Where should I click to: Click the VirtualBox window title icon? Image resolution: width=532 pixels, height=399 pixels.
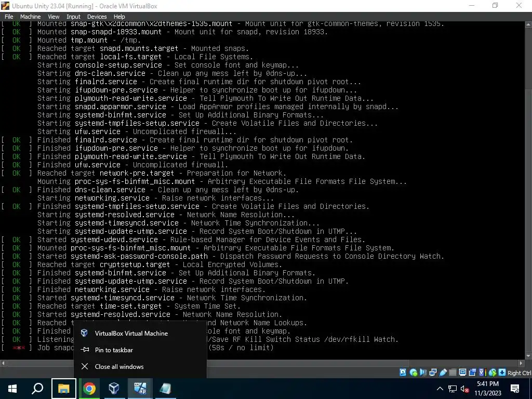click(5, 6)
